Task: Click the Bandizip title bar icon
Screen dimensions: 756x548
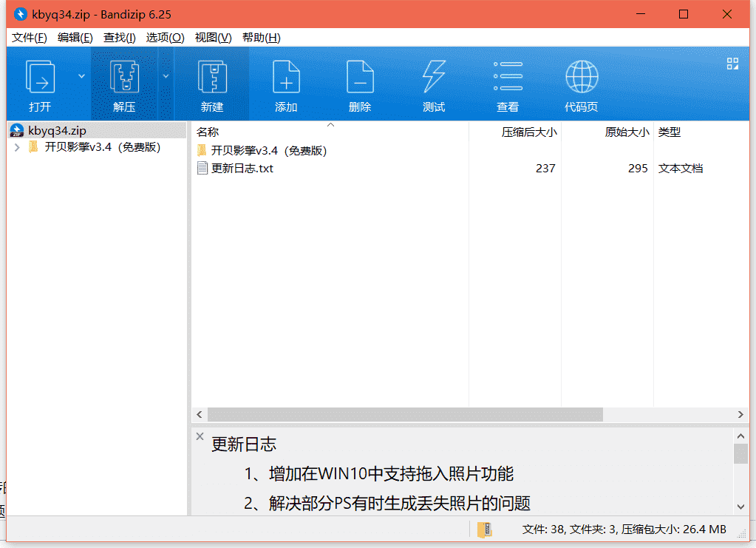Action: [20, 14]
